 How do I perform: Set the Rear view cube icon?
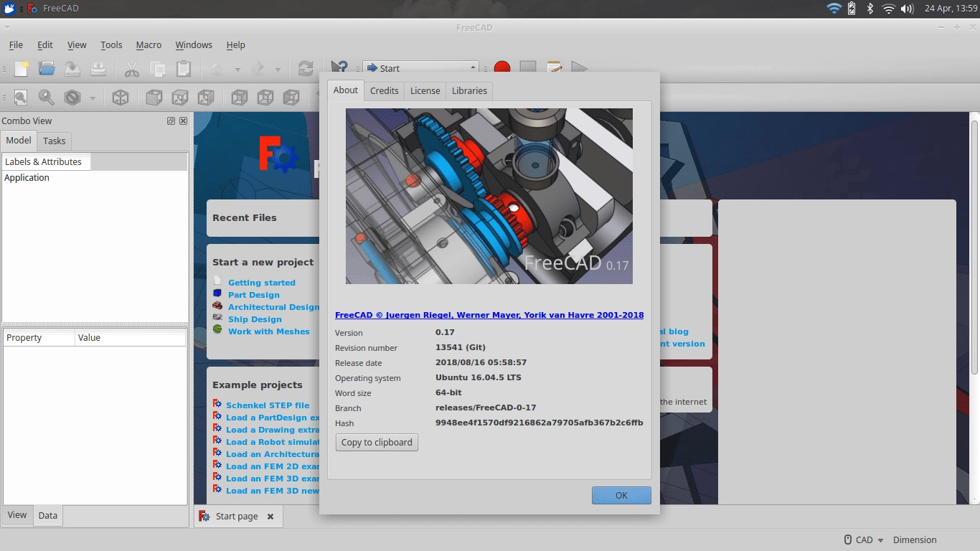point(240,98)
